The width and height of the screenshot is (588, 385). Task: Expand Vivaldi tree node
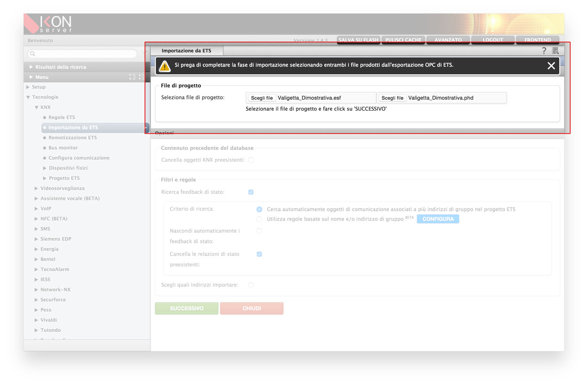pyautogui.click(x=36, y=320)
